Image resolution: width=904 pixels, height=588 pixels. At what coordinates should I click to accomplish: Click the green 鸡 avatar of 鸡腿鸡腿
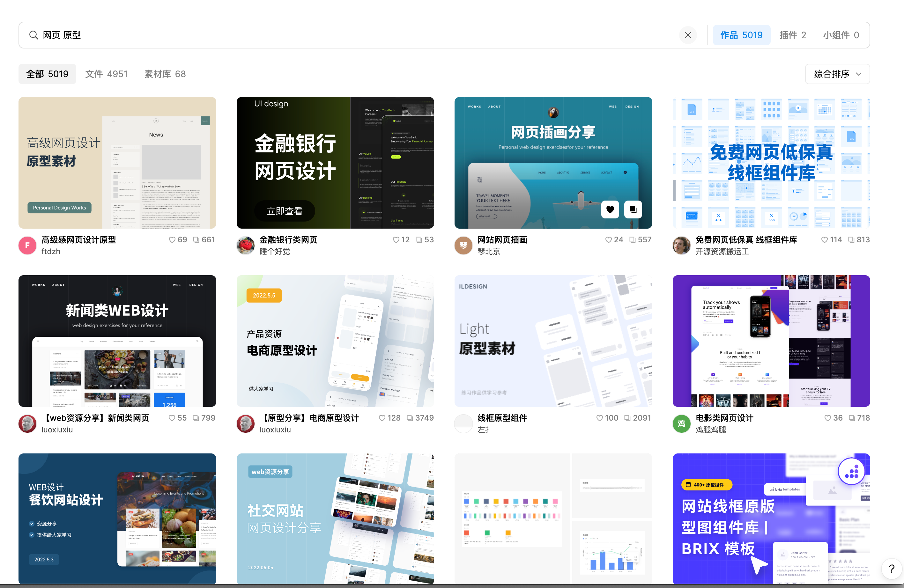pos(681,424)
